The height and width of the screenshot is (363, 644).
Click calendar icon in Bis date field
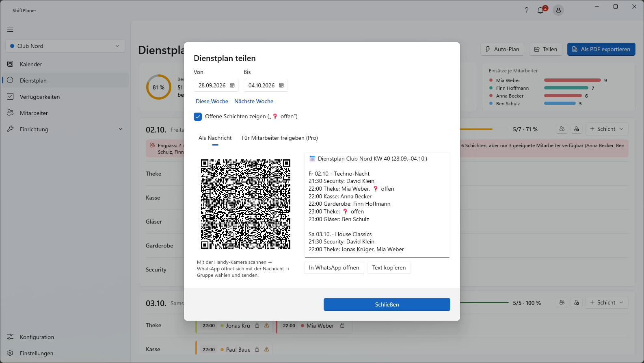(281, 85)
